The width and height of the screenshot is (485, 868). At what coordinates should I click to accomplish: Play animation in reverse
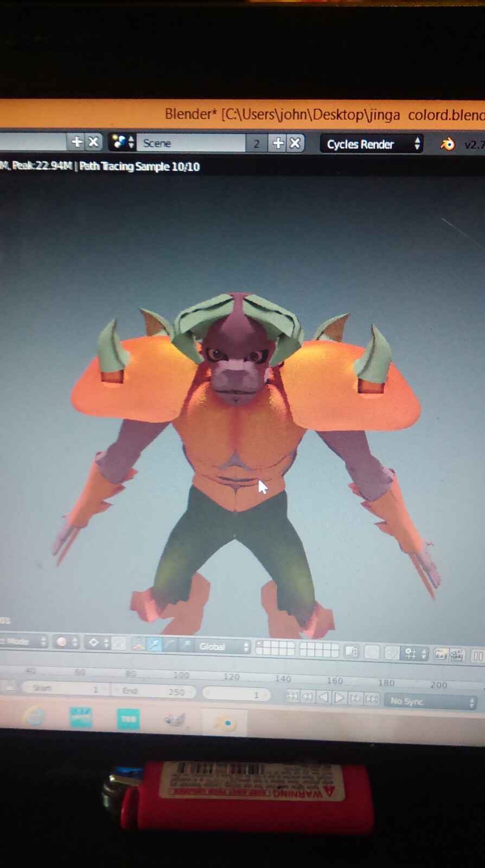pos(323,697)
